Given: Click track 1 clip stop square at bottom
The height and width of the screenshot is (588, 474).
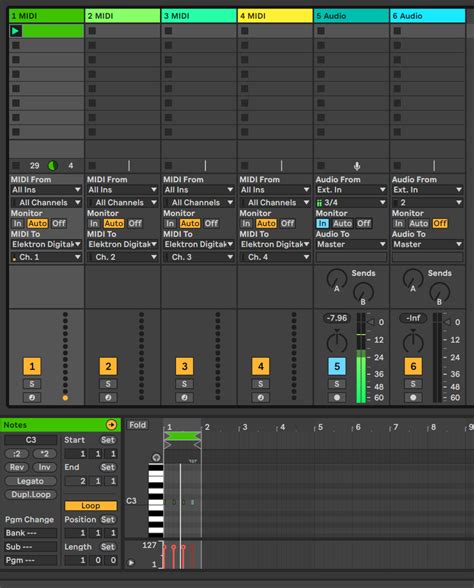Looking at the screenshot, I should click(x=16, y=165).
